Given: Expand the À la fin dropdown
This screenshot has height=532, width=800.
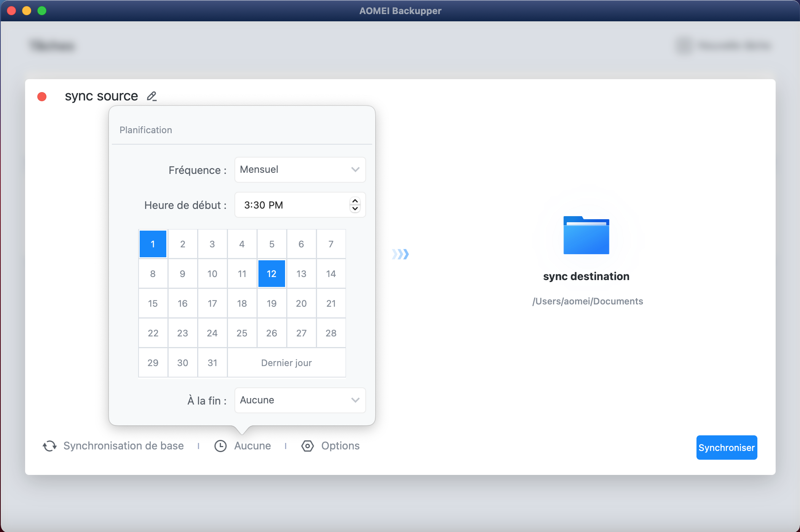Looking at the screenshot, I should [x=300, y=400].
